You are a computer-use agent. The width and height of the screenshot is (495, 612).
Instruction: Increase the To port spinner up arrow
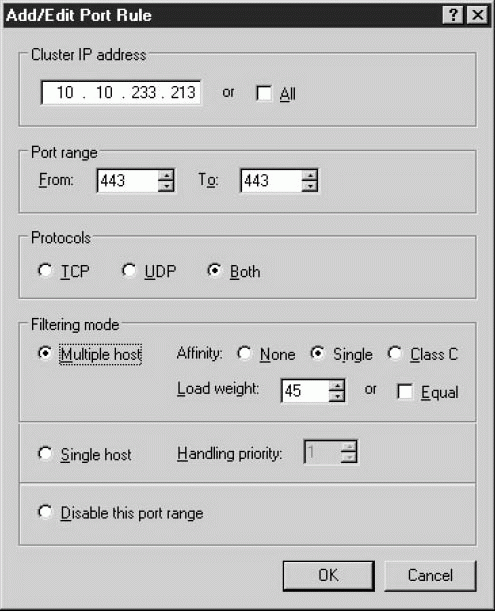310,175
